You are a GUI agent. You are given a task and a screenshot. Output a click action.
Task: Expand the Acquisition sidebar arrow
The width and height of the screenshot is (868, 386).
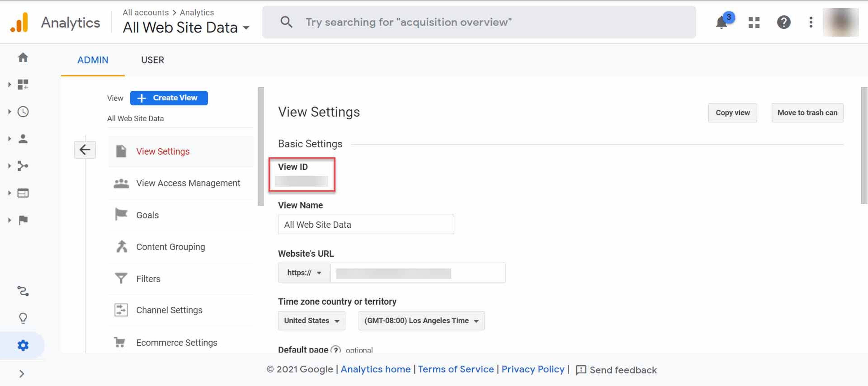coord(9,166)
